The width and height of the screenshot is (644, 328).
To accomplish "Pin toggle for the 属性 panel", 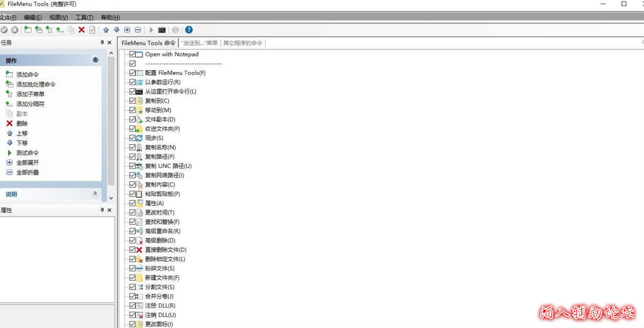I will (102, 210).
